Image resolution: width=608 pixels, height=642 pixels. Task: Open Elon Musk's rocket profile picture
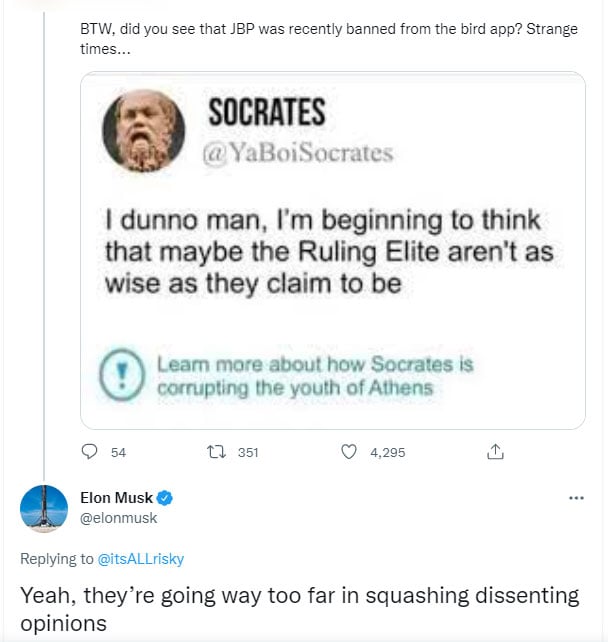[x=45, y=508]
